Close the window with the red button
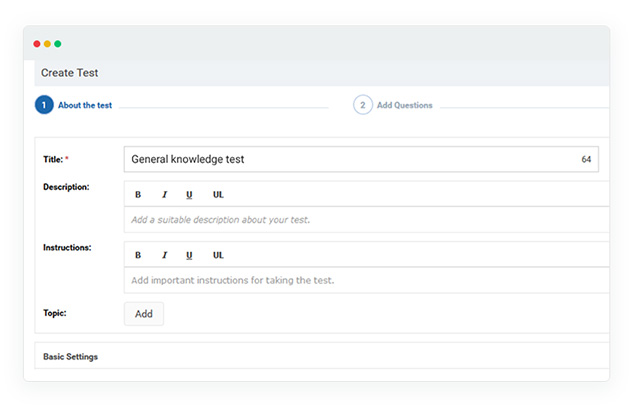 pyautogui.click(x=37, y=44)
